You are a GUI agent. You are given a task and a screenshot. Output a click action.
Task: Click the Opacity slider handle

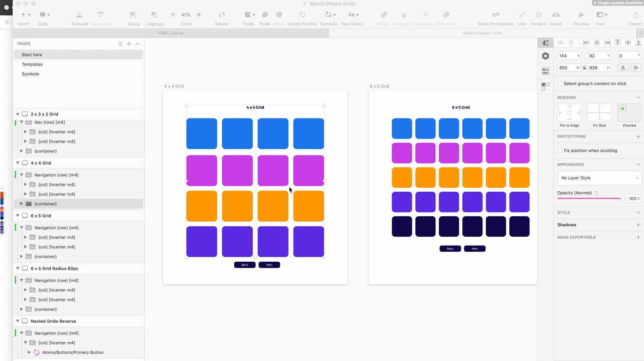point(623,198)
